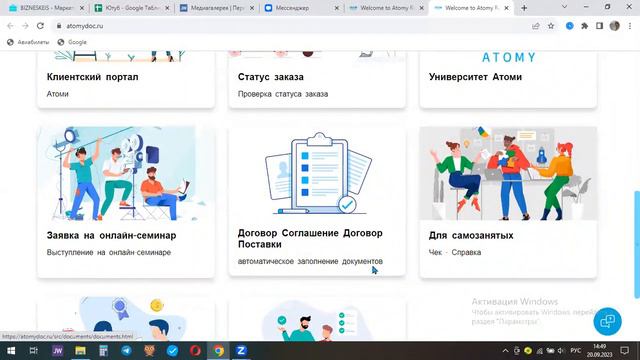Open the chat support floating button
The width and height of the screenshot is (640, 360).
[x=607, y=321]
